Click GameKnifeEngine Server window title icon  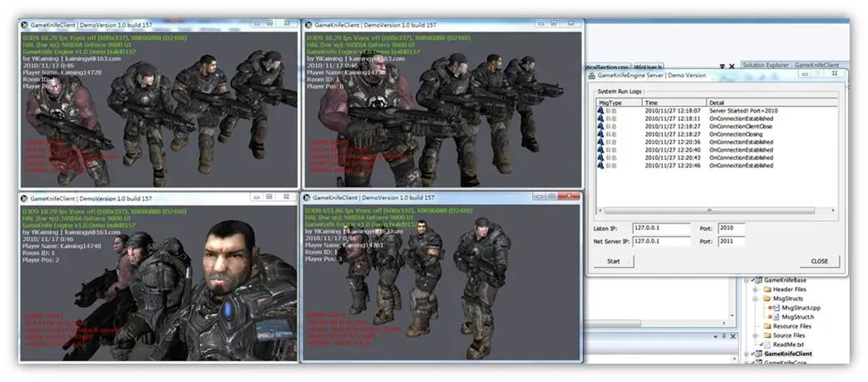coord(592,75)
